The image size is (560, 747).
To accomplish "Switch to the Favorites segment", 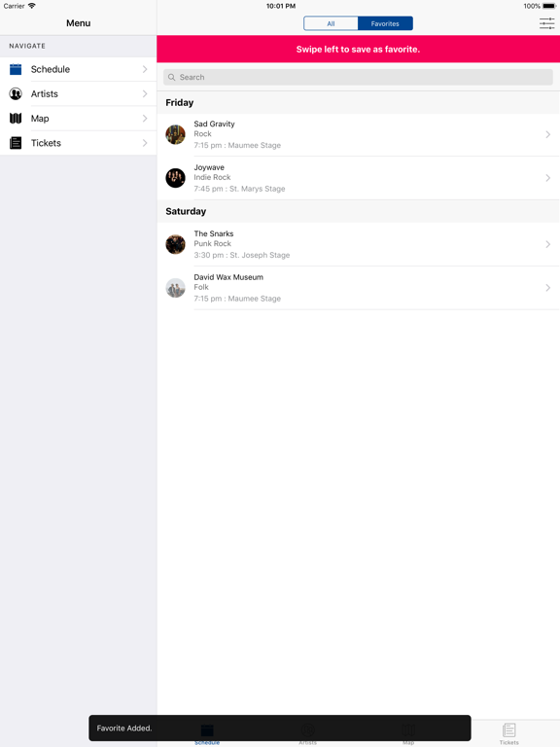I will [x=385, y=23].
